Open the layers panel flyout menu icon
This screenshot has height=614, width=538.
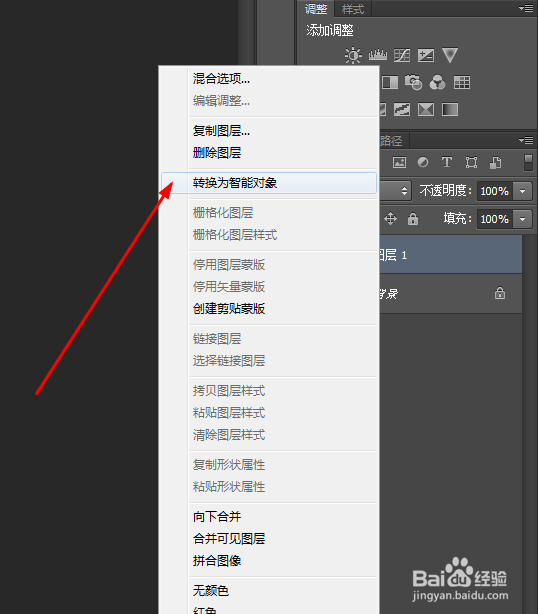coord(526,140)
